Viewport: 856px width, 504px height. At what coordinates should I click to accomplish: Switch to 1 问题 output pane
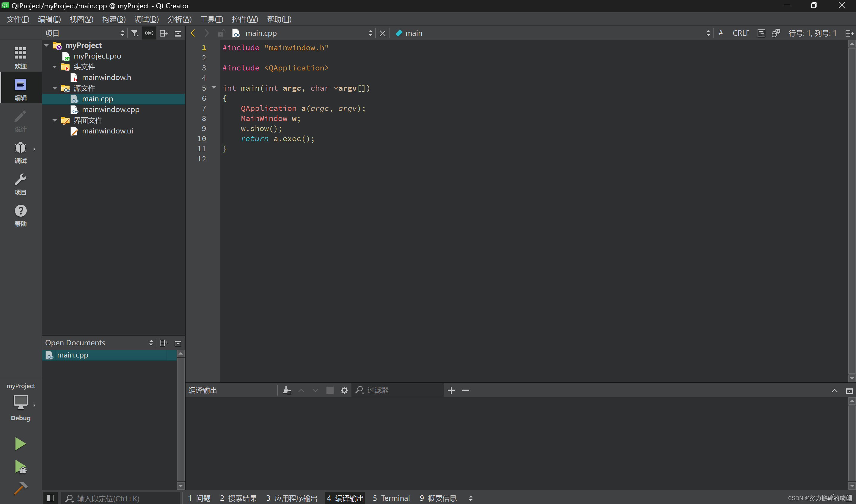tap(199, 498)
